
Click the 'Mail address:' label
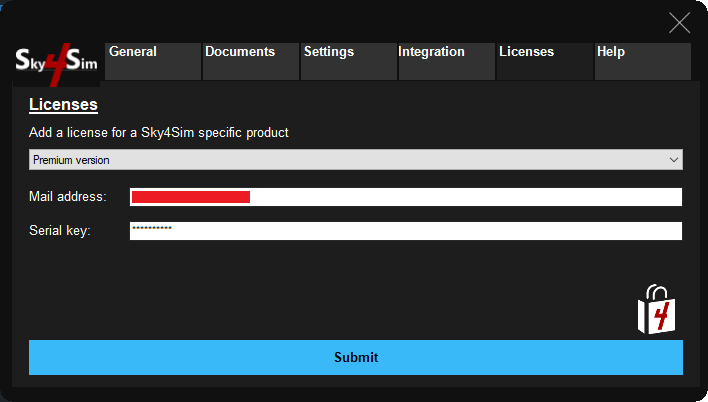pos(68,196)
